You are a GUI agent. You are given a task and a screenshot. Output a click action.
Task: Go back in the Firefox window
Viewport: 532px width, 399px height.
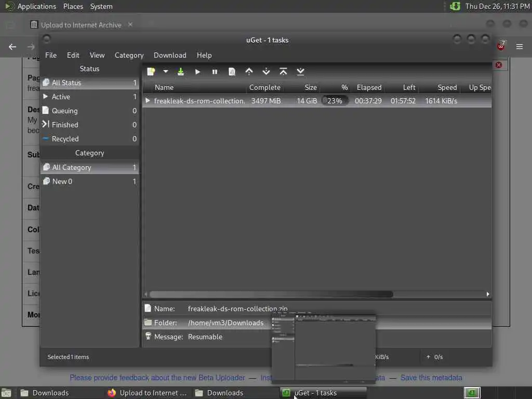[12, 46]
